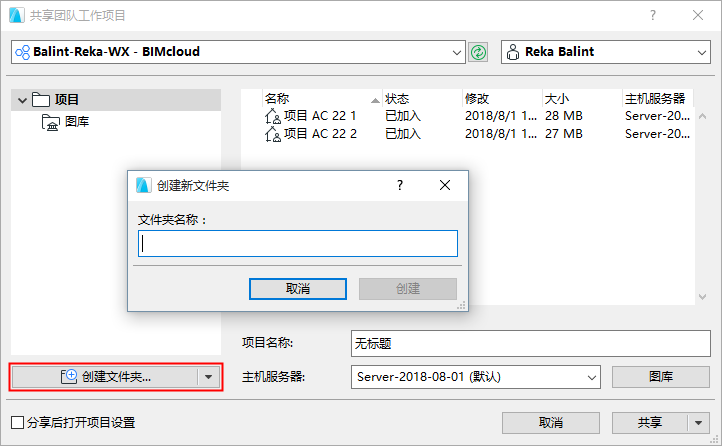This screenshot has height=446, width=722.
Task: Click the 共享 button
Action: click(650, 423)
